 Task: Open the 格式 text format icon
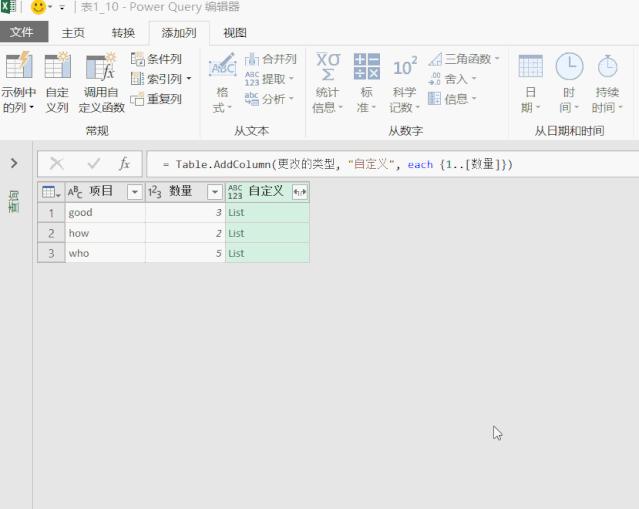(x=222, y=65)
